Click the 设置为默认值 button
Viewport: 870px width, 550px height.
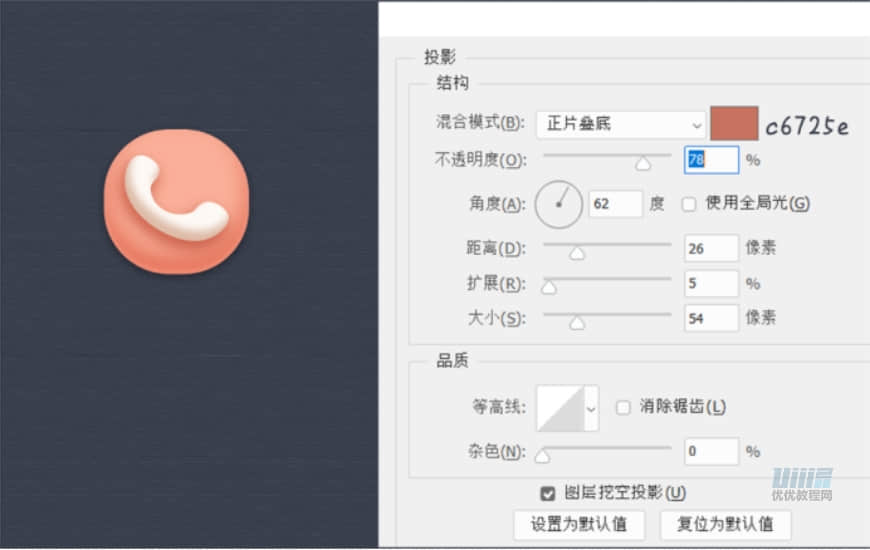(x=579, y=524)
